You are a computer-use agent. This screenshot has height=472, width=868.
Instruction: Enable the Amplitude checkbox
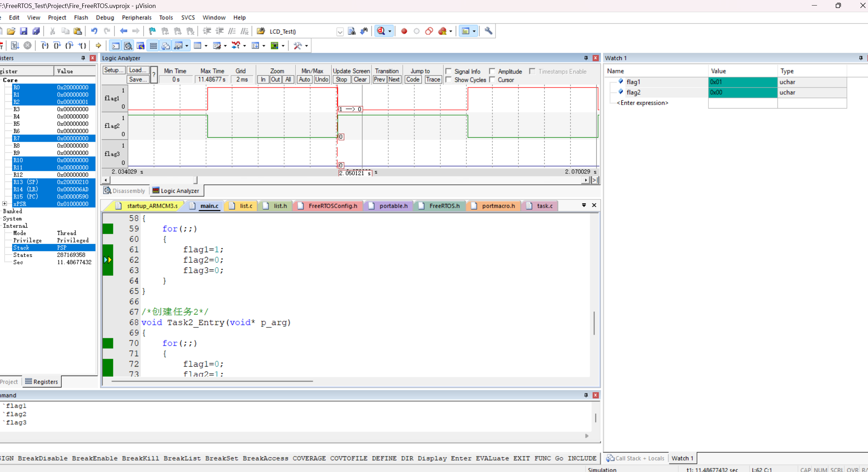click(492, 71)
